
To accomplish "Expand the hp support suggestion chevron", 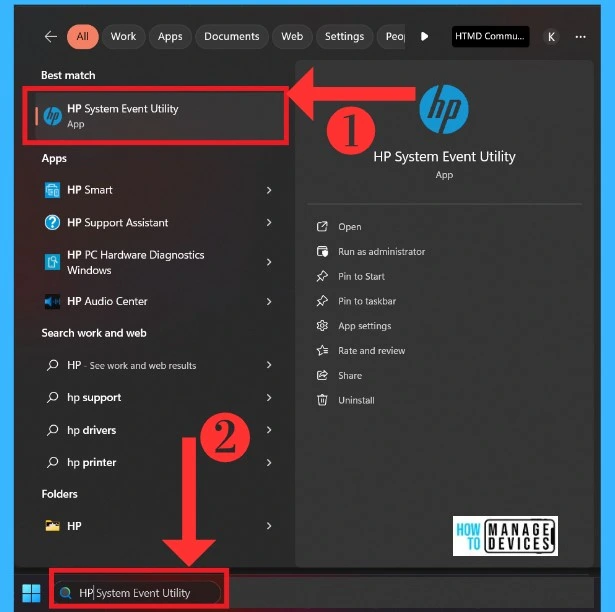I will pyautogui.click(x=269, y=397).
